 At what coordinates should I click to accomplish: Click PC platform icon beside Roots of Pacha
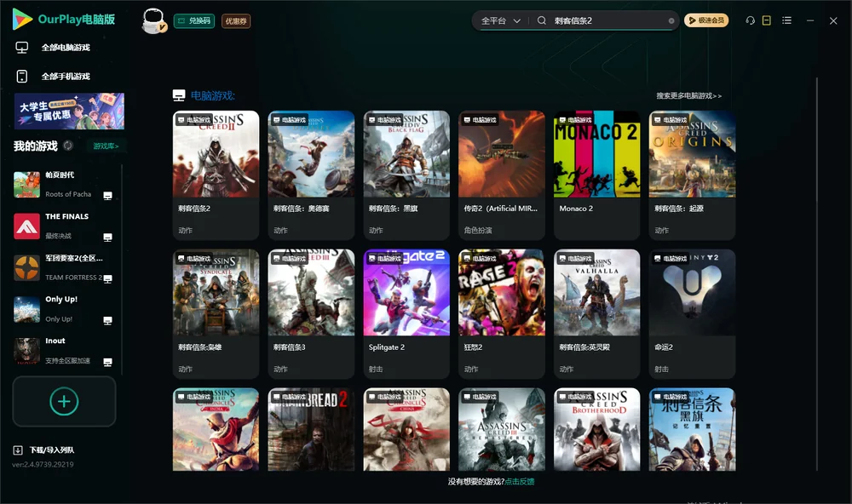tap(107, 196)
